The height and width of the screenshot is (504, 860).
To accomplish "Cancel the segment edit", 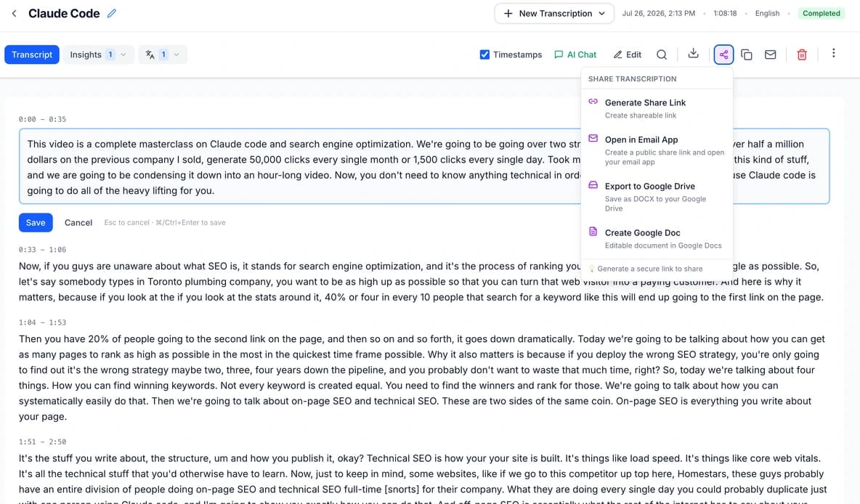I will point(78,223).
